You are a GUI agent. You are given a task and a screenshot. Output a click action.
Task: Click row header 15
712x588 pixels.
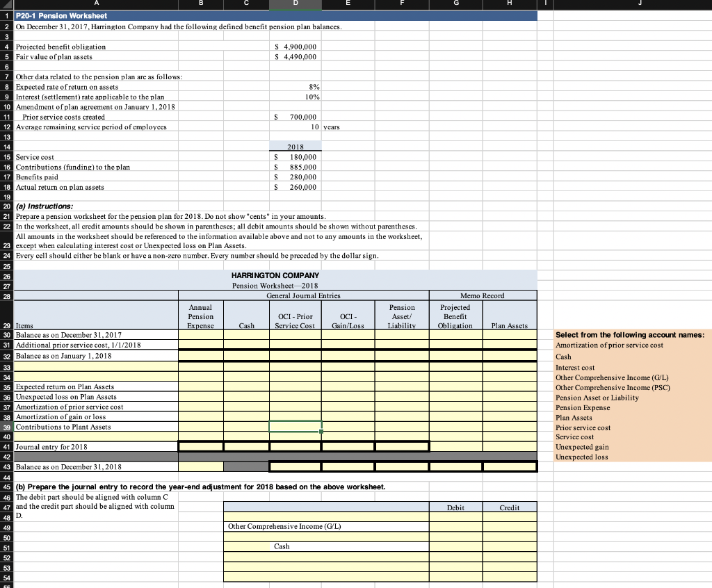(6, 157)
